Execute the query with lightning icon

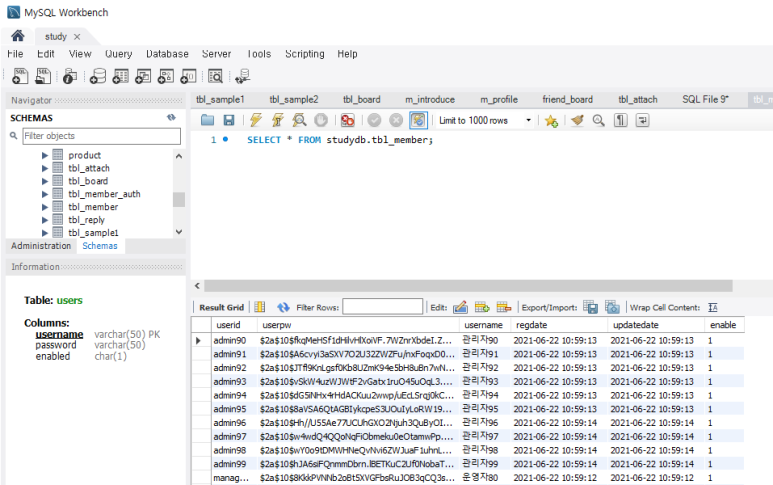[x=256, y=120]
